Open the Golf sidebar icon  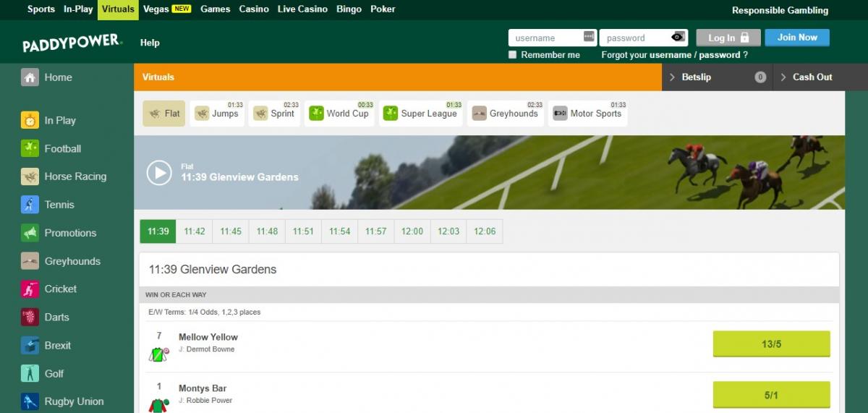(30, 373)
